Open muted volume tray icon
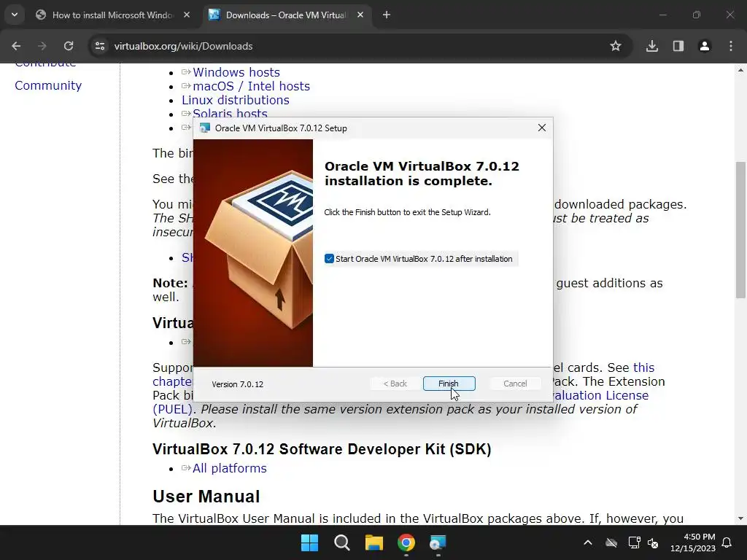This screenshot has height=560, width=747. [x=653, y=542]
